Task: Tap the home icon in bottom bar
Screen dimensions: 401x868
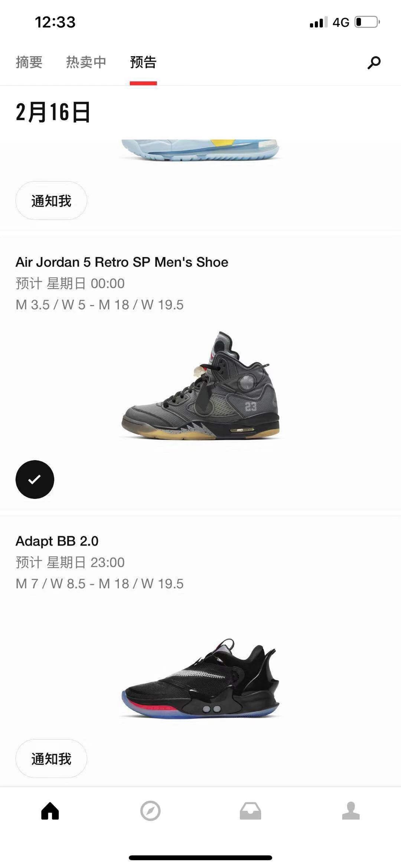Action: (50, 810)
